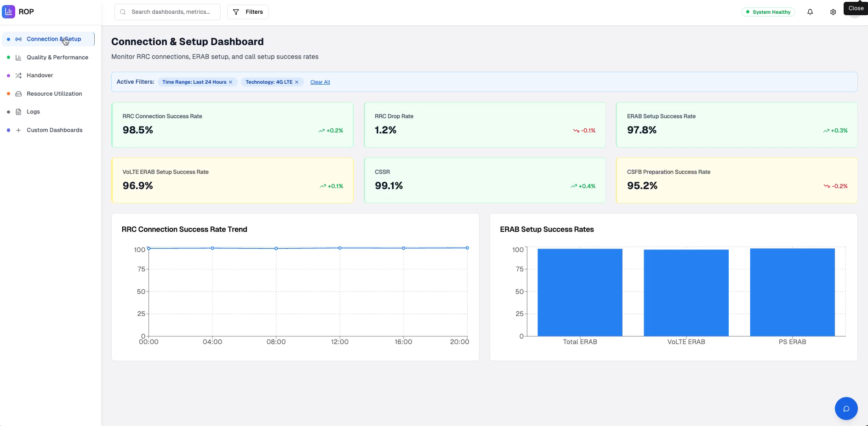The image size is (868, 426).
Task: Click the Clear All filters link
Action: click(x=320, y=82)
